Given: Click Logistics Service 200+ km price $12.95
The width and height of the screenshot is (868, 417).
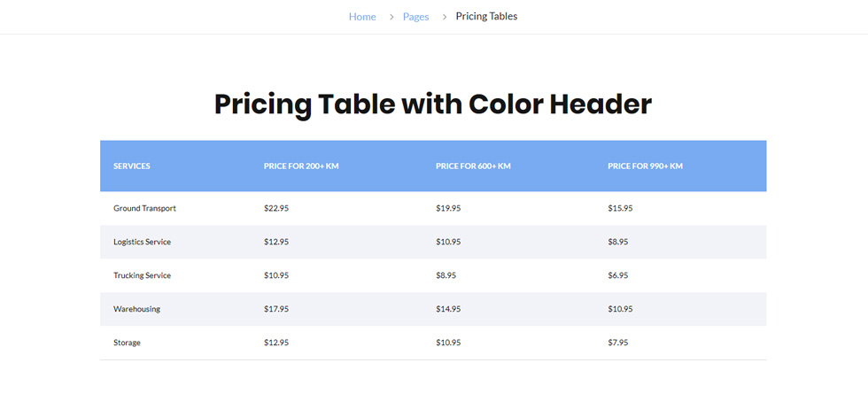Looking at the screenshot, I should tap(276, 242).
